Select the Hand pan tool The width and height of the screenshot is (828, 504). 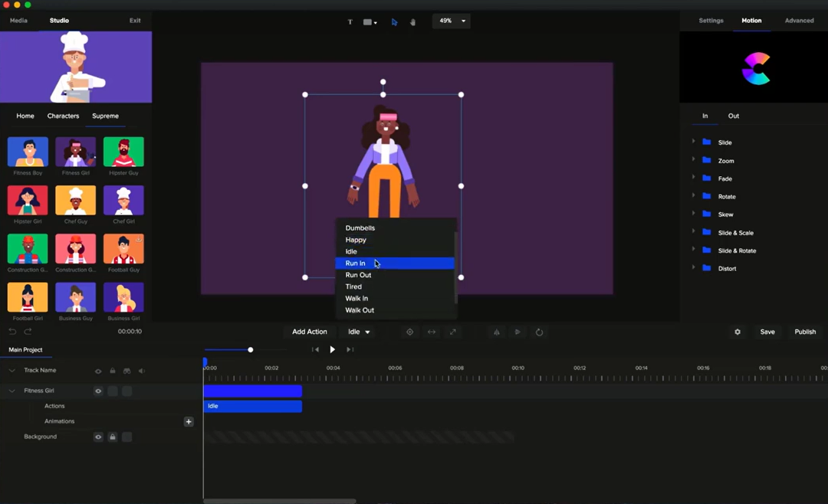[x=413, y=21]
